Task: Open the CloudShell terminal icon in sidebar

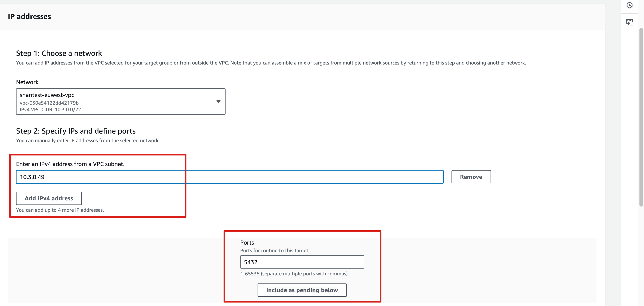Action: click(630, 22)
